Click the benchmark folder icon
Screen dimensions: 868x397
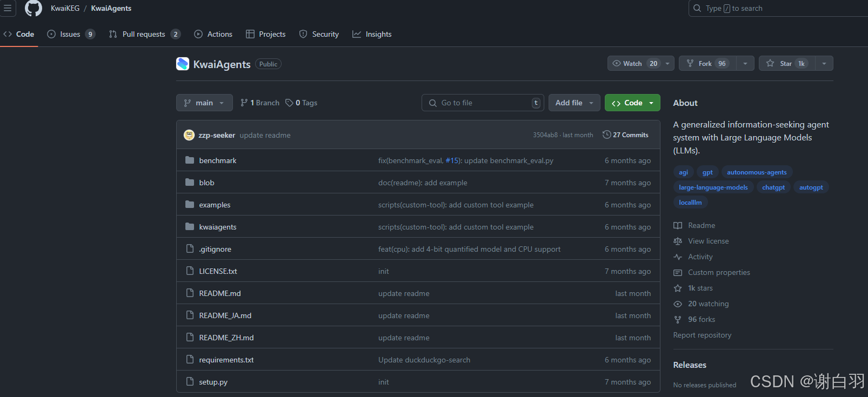[x=190, y=160]
